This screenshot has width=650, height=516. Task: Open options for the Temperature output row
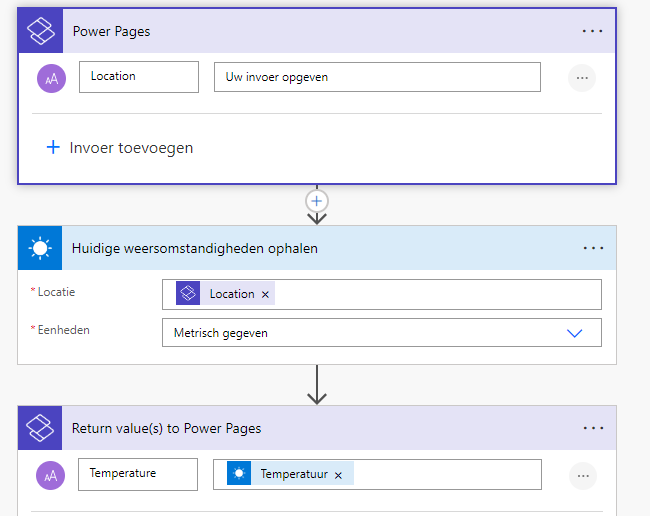582,475
